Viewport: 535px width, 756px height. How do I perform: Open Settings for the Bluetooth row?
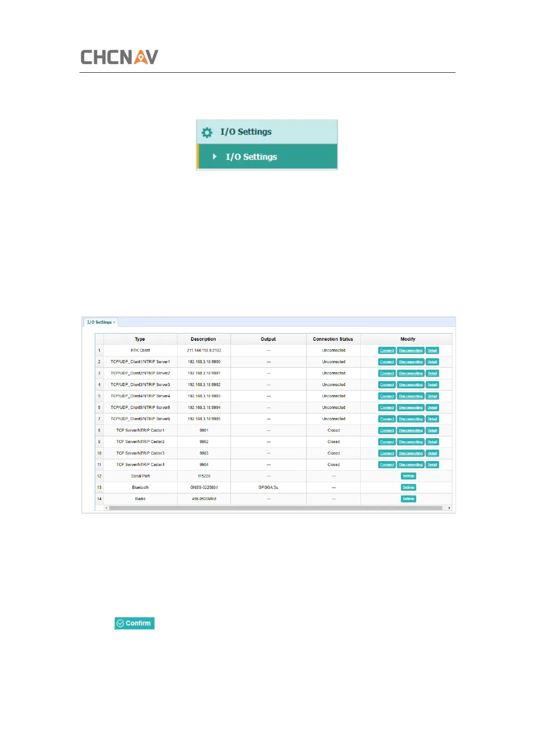pyautogui.click(x=408, y=488)
